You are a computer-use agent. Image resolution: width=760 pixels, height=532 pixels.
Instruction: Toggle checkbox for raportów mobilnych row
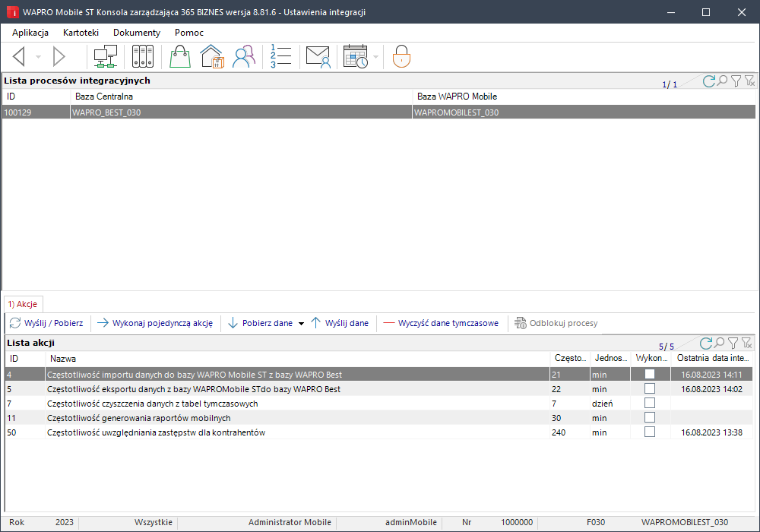(650, 418)
